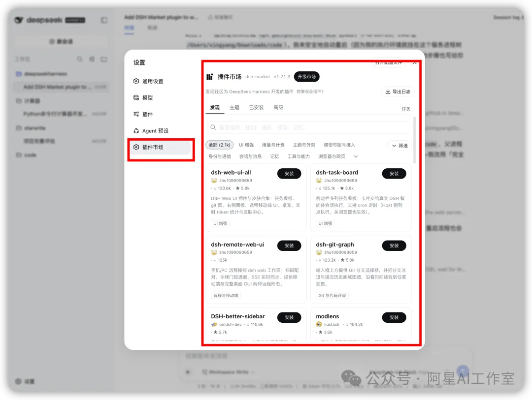Image resolution: width=532 pixels, height=400 pixels.
Task: Install the dsh-remote-web-ui plugin
Action: 289,246
